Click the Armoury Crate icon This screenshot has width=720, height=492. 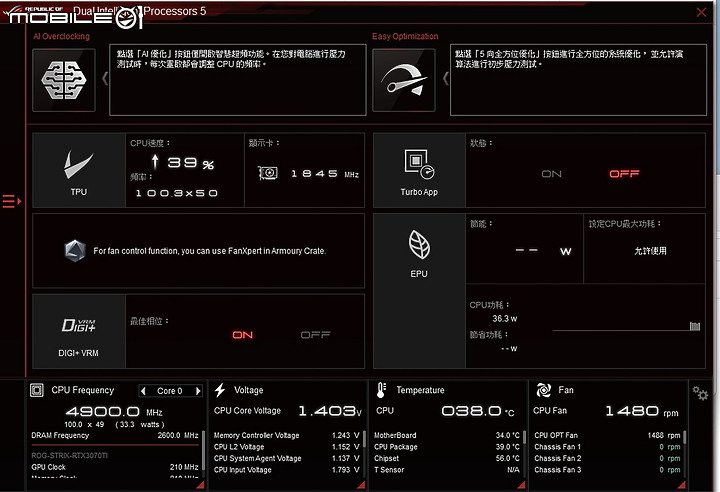[x=75, y=251]
